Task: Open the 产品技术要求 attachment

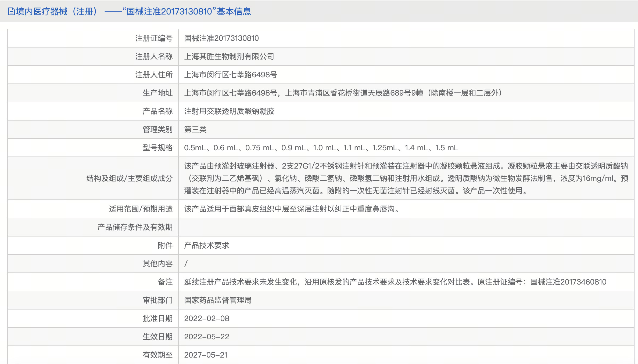Action: (206, 246)
